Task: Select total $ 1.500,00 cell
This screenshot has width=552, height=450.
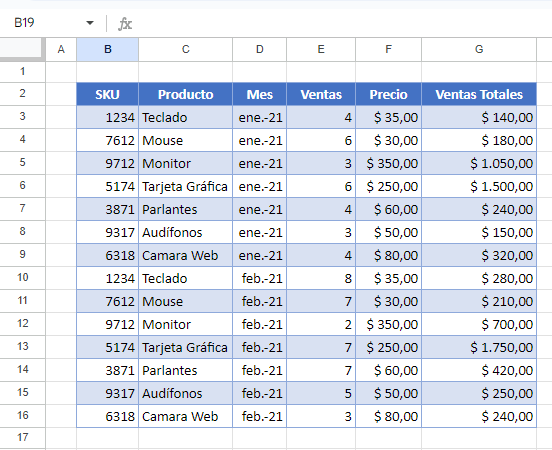Action: coord(479,186)
